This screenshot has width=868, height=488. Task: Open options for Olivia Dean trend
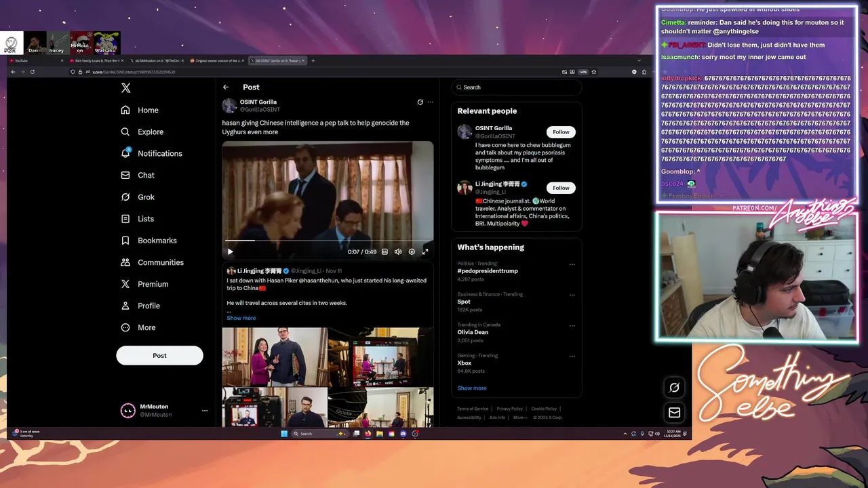pyautogui.click(x=572, y=325)
